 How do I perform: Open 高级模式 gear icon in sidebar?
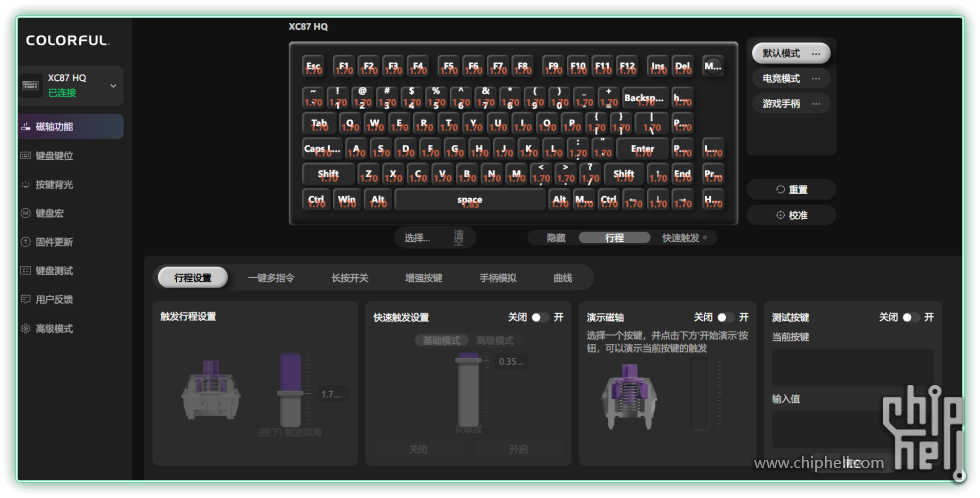(x=26, y=328)
